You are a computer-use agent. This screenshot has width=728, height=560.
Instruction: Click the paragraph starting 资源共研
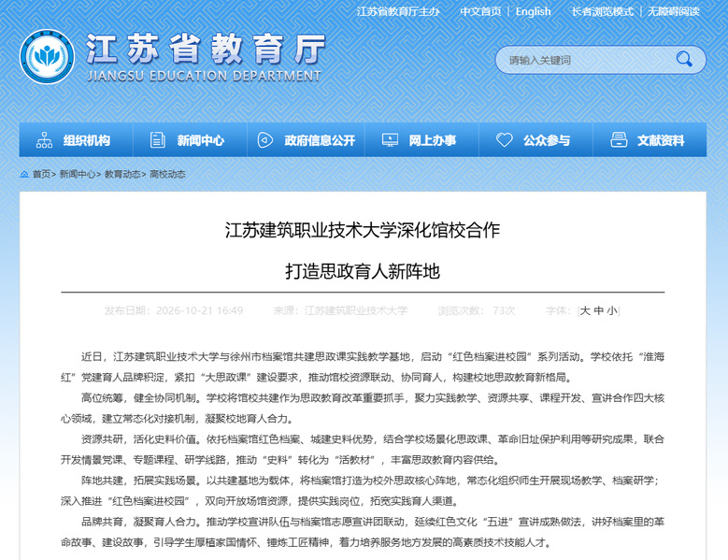tap(363, 450)
